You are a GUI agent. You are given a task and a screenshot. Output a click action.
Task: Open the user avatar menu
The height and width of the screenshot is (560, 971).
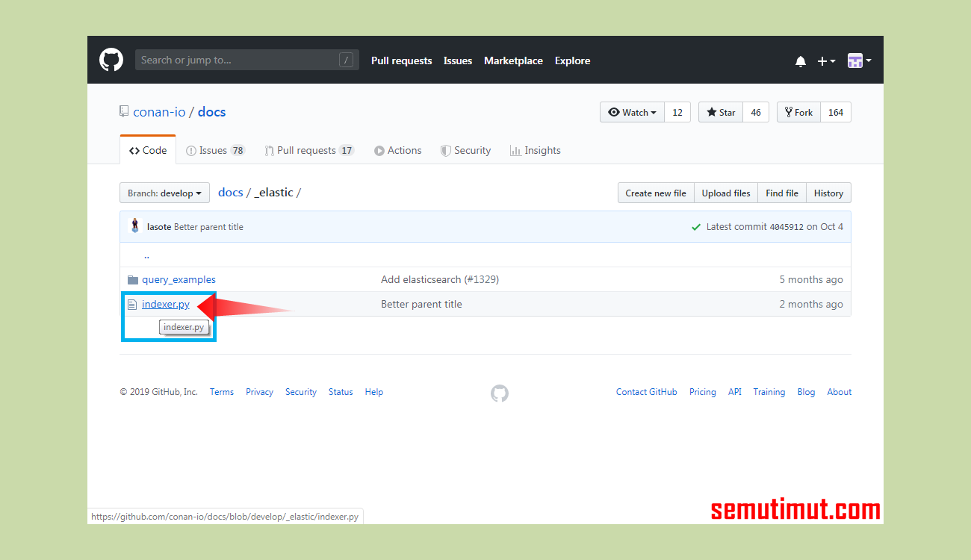pos(860,61)
